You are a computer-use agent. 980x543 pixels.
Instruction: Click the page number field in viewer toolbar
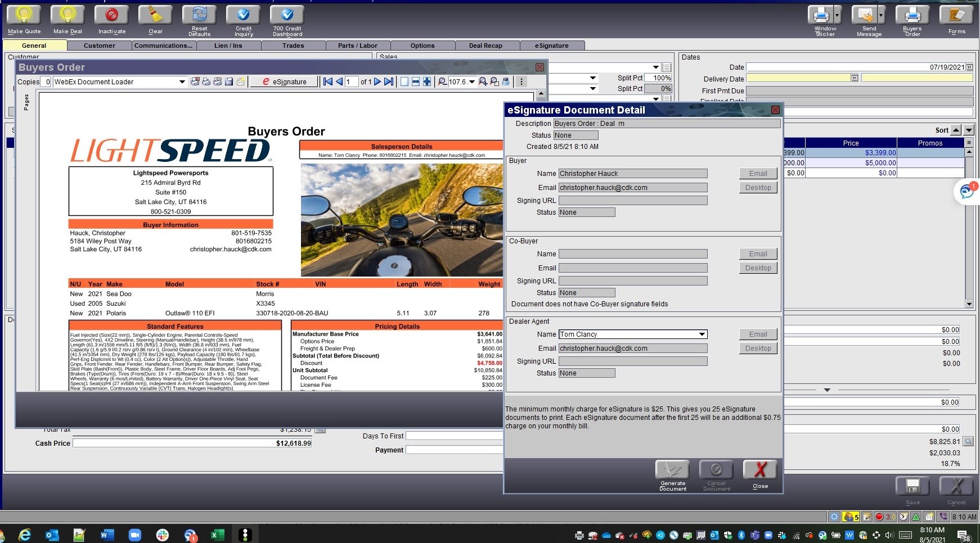click(352, 82)
